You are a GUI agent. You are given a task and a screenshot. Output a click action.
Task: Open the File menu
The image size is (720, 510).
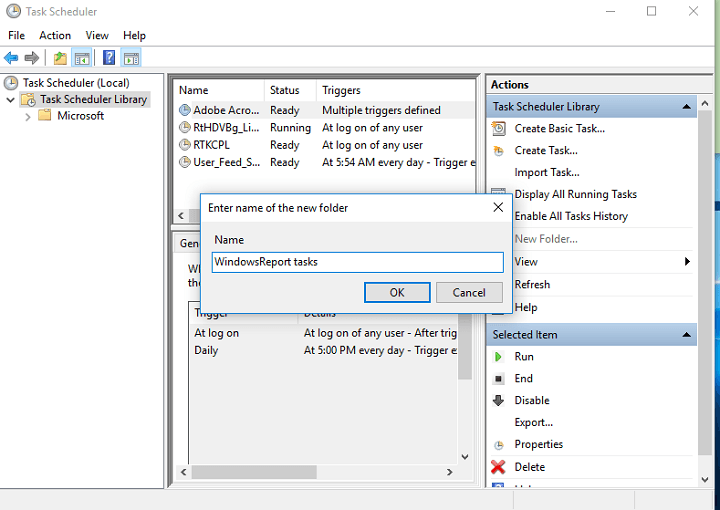[16, 35]
